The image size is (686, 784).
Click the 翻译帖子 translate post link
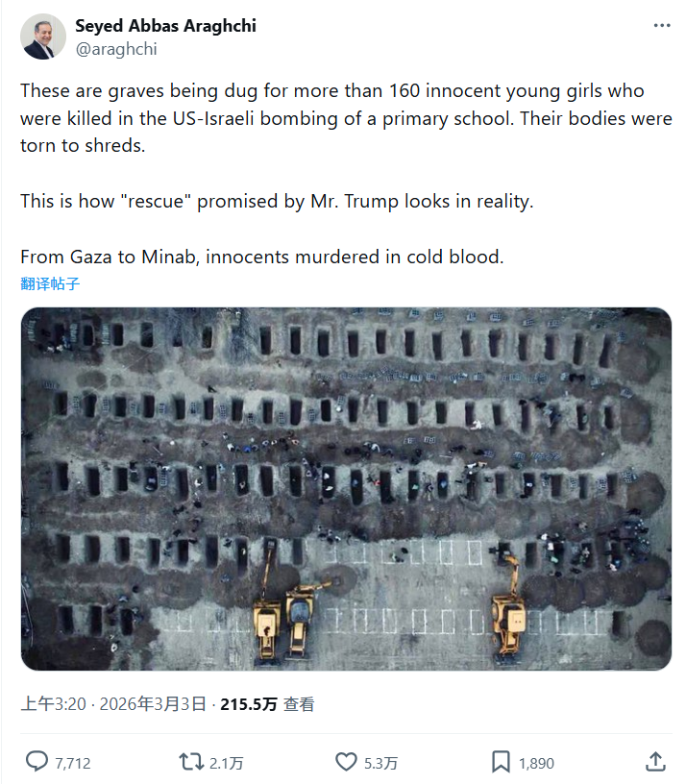(50, 283)
